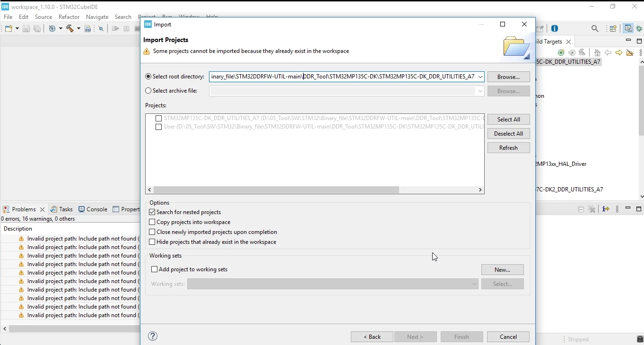The image size is (644, 345).
Task: Expand the archive file combo dropdown arrow
Action: pyautogui.click(x=480, y=91)
